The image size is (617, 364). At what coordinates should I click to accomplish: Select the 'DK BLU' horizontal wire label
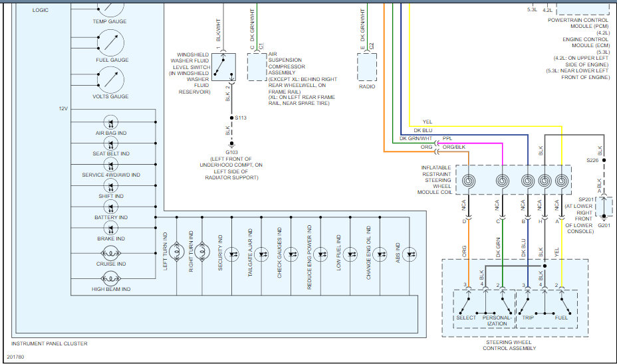pos(423,130)
